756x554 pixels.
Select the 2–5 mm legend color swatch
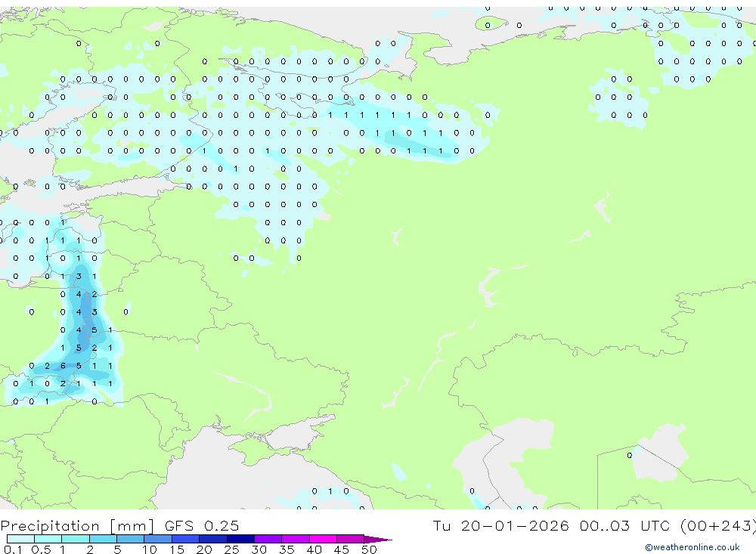pyautogui.click(x=103, y=539)
